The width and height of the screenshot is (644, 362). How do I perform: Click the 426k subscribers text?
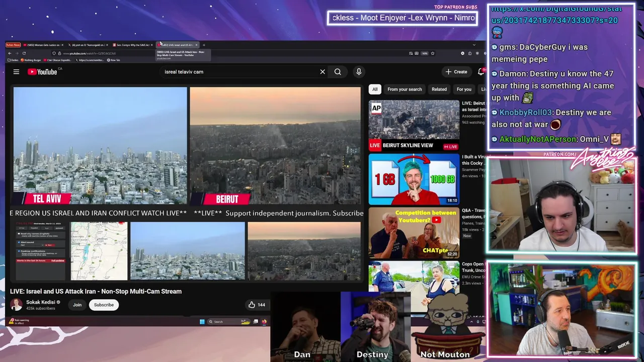[x=41, y=308]
